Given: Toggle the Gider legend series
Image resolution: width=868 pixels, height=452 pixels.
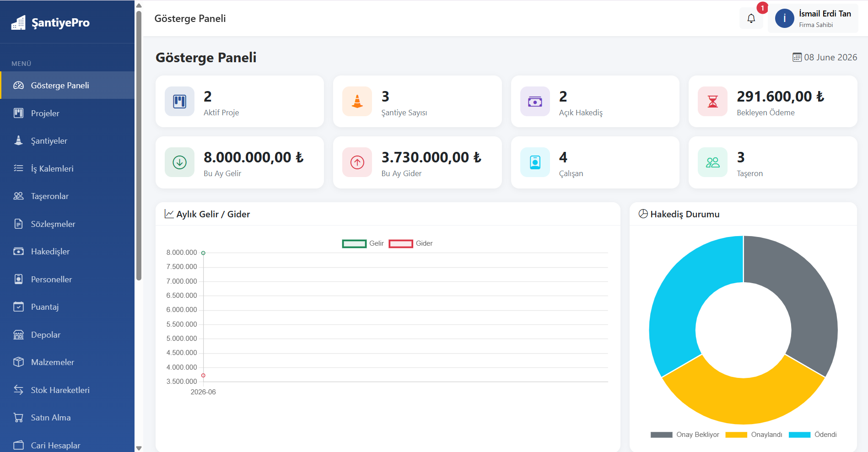Looking at the screenshot, I should click(410, 243).
